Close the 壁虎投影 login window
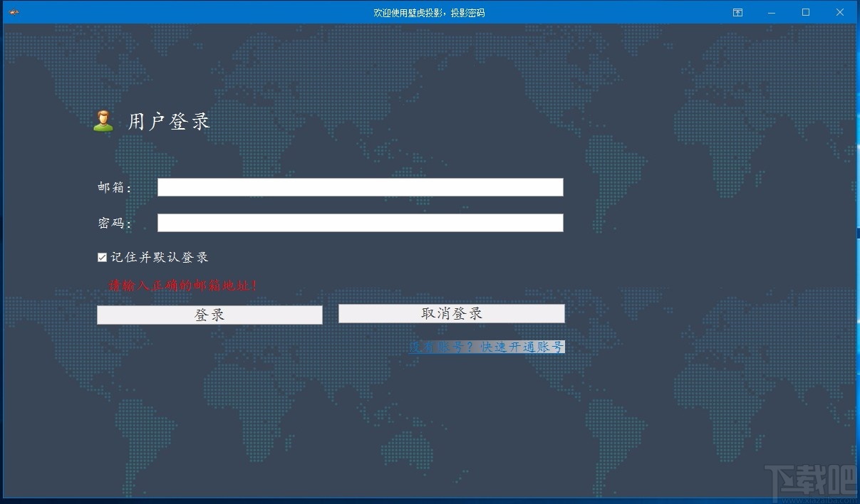This screenshot has width=860, height=504. (839, 12)
